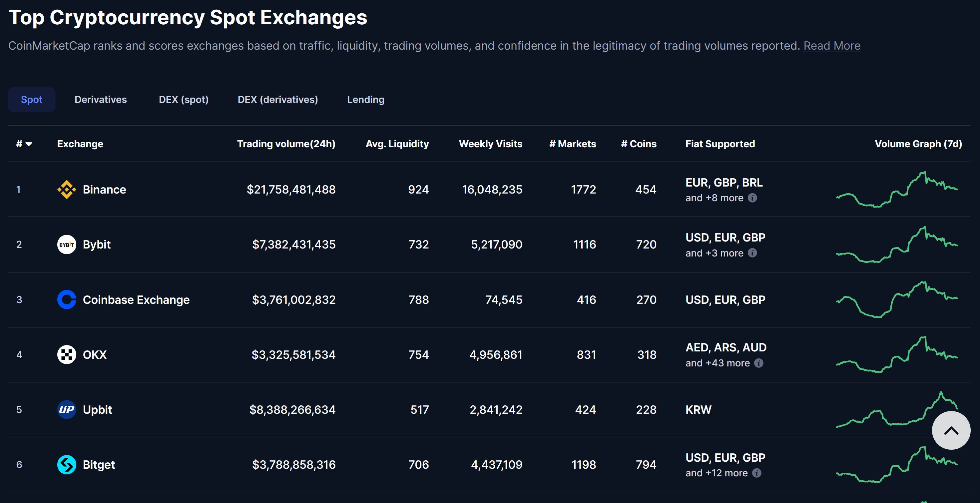Click the OKX logo icon
This screenshot has width=980, height=503.
tap(67, 355)
